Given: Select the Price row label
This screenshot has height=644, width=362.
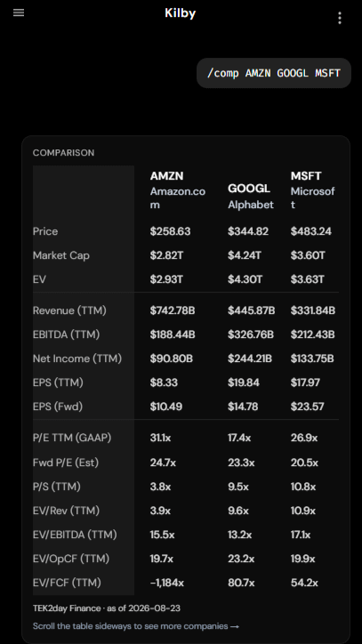Looking at the screenshot, I should pos(45,231).
